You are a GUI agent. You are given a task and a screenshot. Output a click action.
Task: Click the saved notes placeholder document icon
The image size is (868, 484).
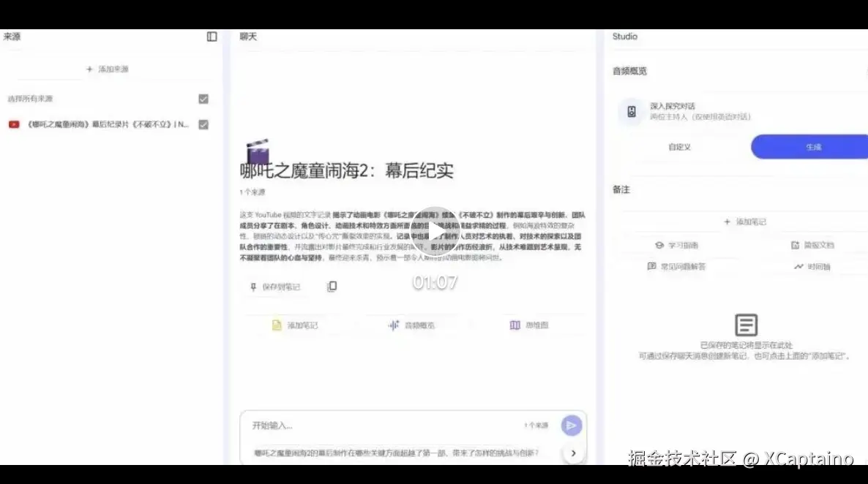tap(746, 325)
